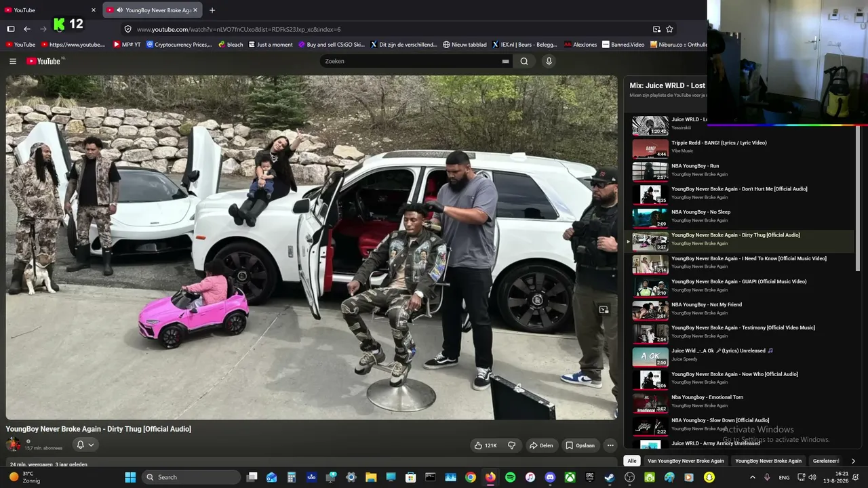The height and width of the screenshot is (488, 868).
Task: Show hidden system tray icons
Action: pos(752,477)
